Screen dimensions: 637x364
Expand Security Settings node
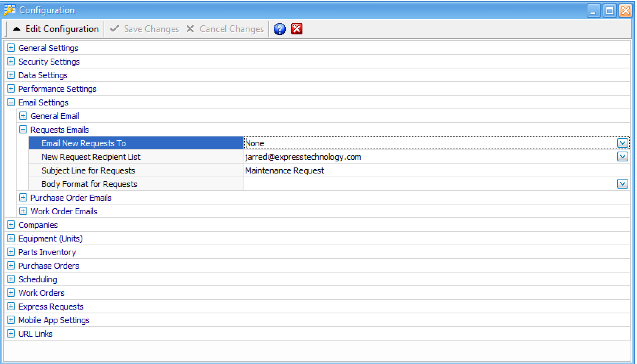pyautogui.click(x=11, y=62)
